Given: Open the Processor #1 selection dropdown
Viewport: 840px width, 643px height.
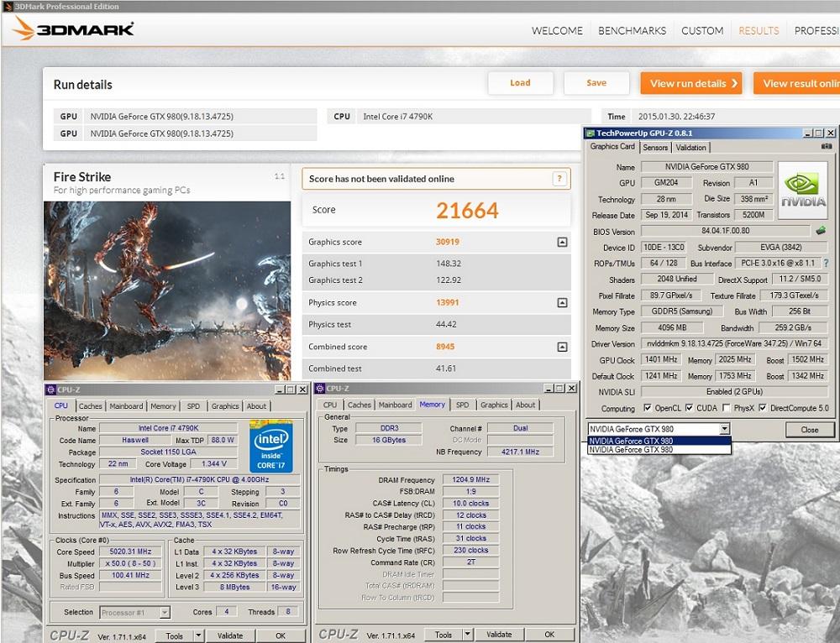Looking at the screenshot, I should pos(165,612).
